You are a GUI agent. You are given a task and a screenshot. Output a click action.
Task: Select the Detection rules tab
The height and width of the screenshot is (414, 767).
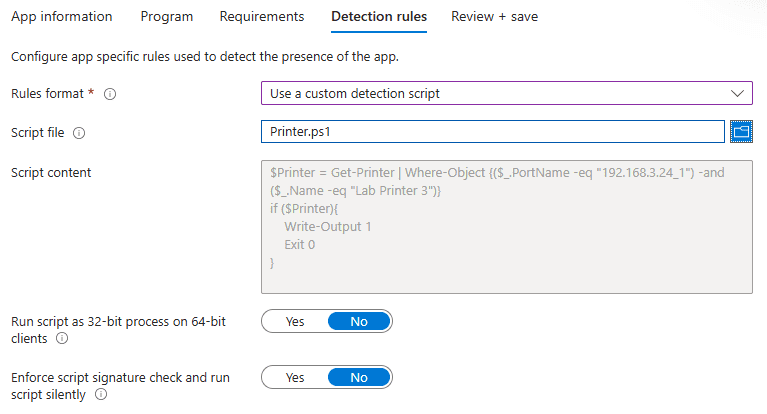(379, 17)
